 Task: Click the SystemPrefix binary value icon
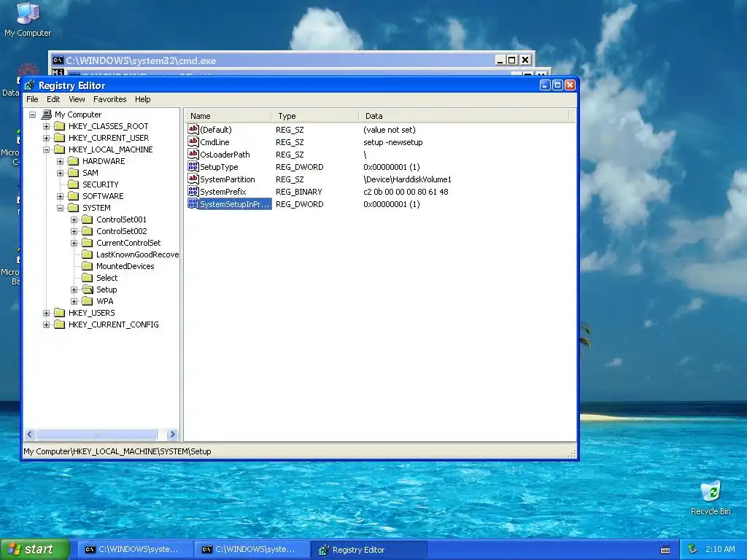coord(193,192)
